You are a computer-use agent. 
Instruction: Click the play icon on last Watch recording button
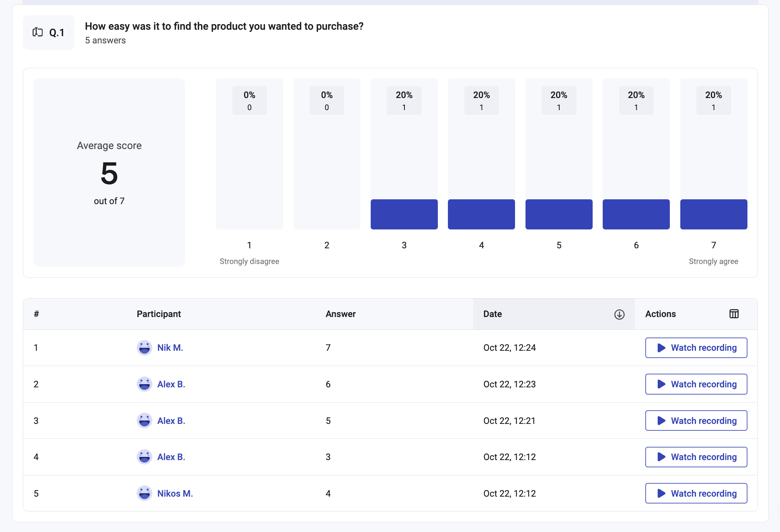point(661,493)
